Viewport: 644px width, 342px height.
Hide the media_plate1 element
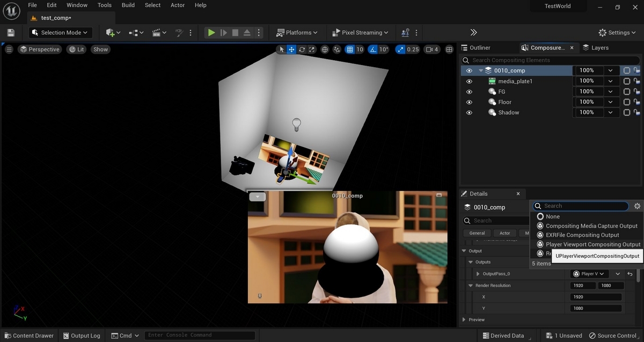(x=469, y=82)
